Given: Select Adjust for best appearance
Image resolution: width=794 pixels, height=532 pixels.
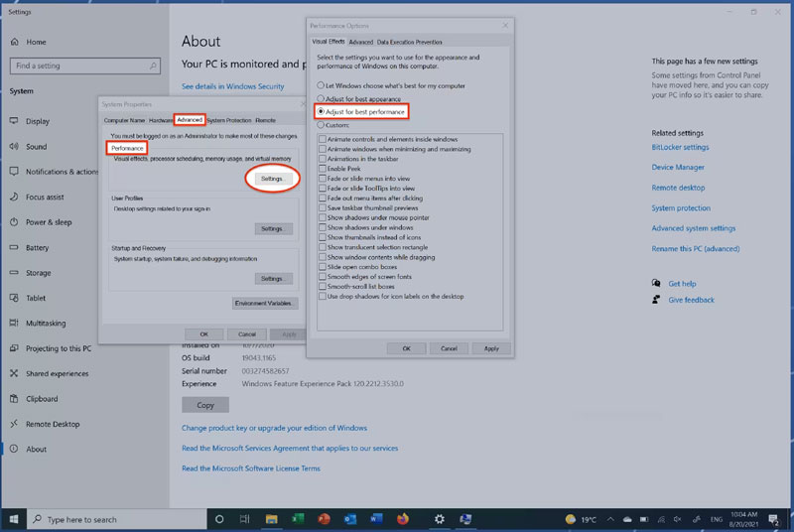Looking at the screenshot, I should (321, 98).
